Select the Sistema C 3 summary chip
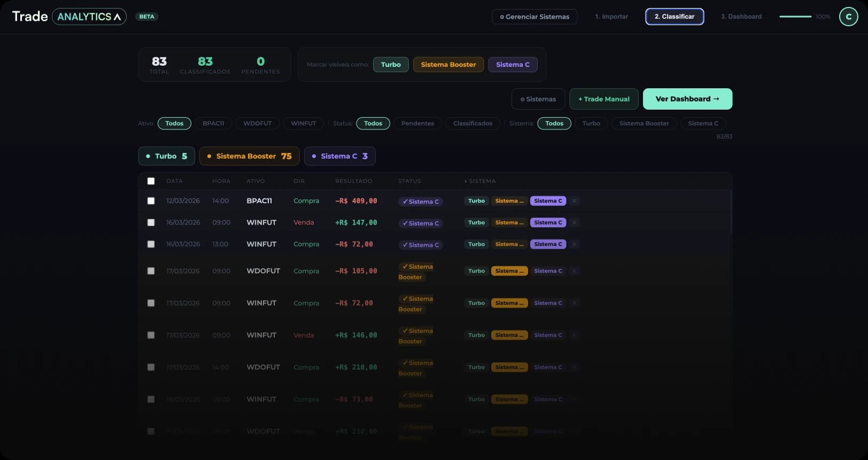 pos(339,156)
